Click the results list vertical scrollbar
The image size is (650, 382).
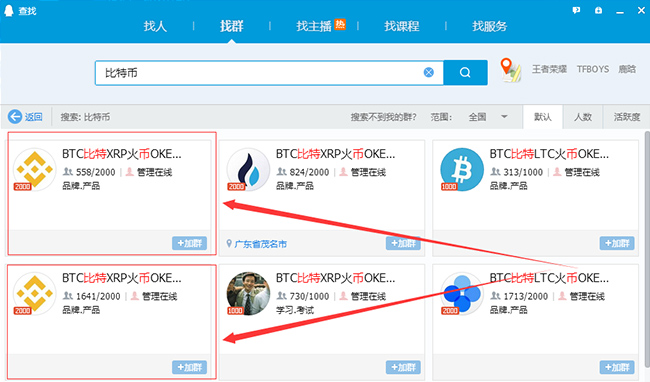(647, 249)
